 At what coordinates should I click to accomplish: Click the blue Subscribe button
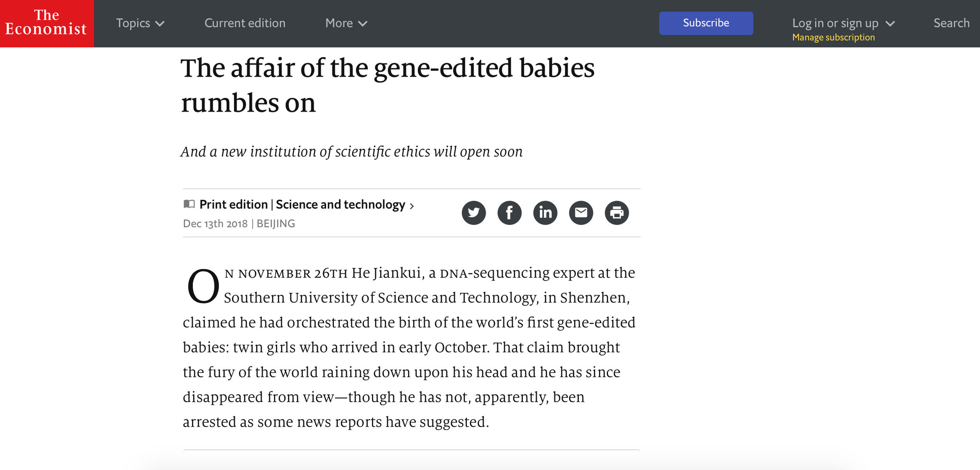[x=706, y=23]
